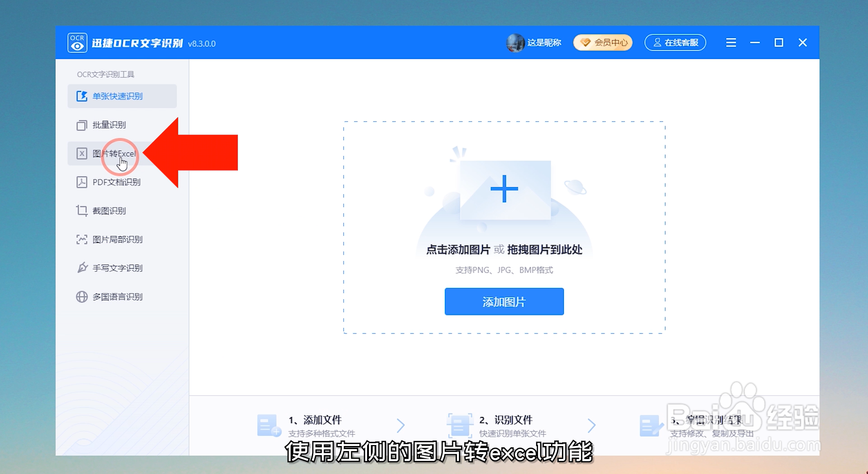This screenshot has height=474, width=868.
Task: Maximize the OCR window
Action: point(779,43)
